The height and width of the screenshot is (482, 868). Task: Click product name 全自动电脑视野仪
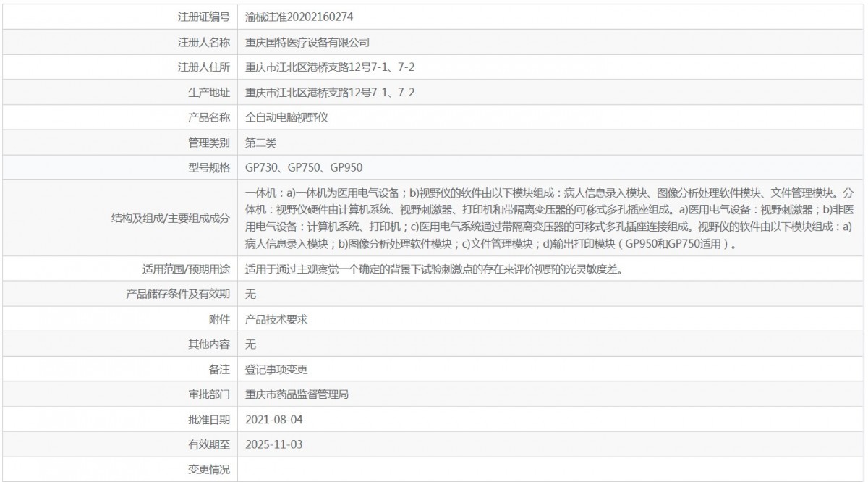pos(287,117)
